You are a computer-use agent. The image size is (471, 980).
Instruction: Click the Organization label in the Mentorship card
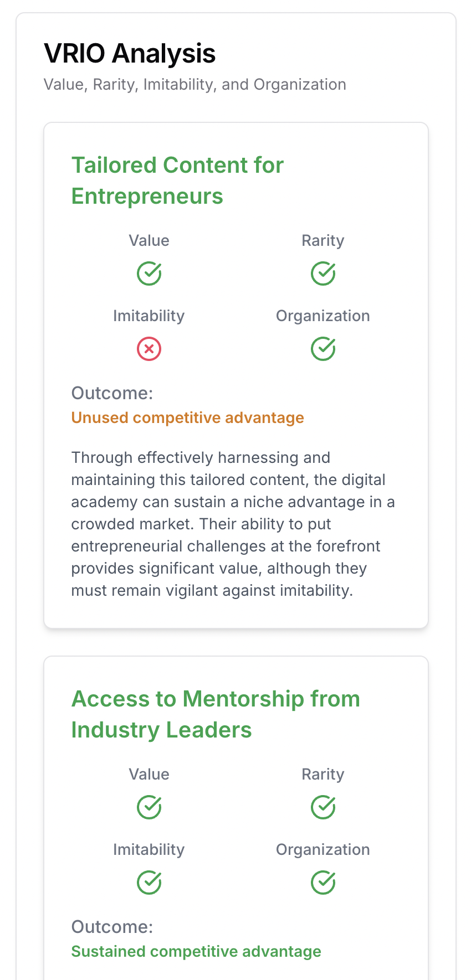[323, 849]
